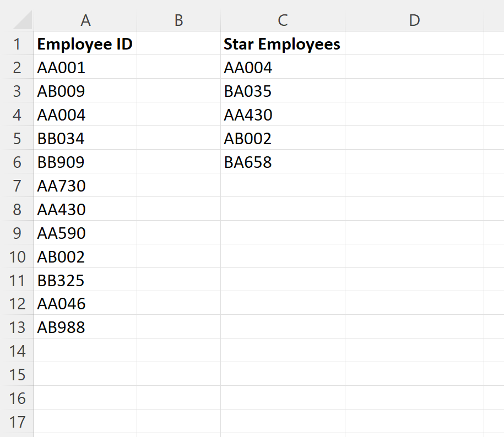The height and width of the screenshot is (437, 504).
Task: Select column header C
Action: (x=283, y=20)
